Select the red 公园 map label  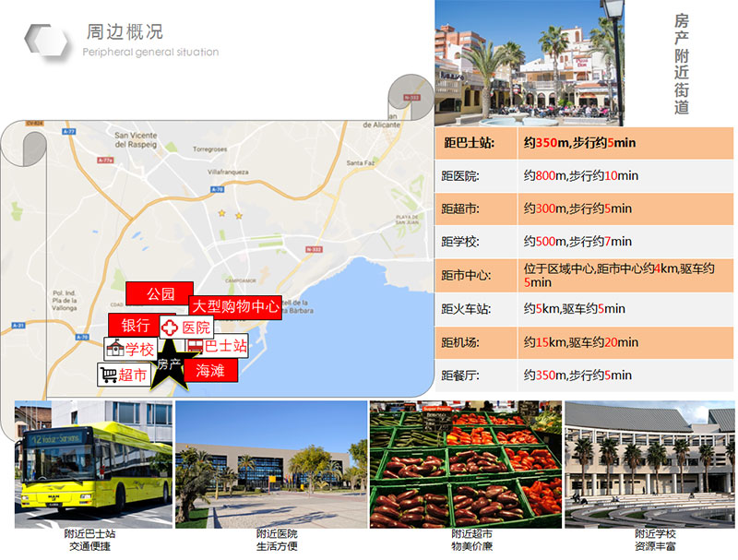(x=160, y=294)
